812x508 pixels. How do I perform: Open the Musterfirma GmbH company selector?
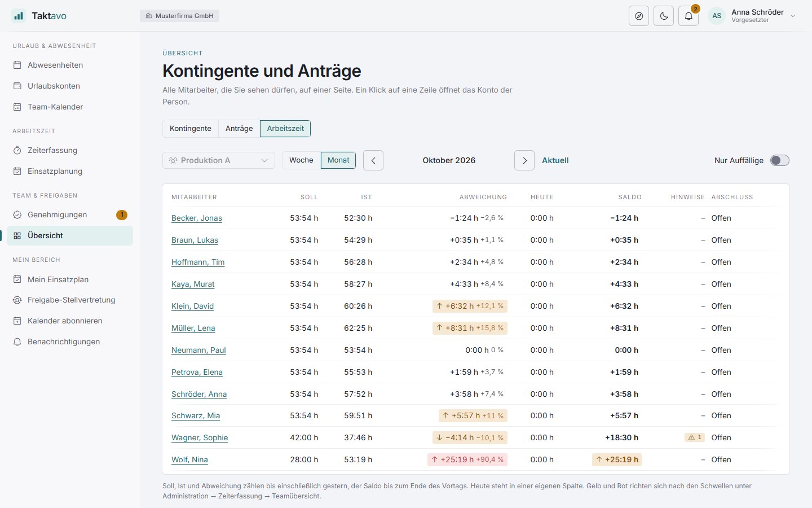click(x=179, y=16)
